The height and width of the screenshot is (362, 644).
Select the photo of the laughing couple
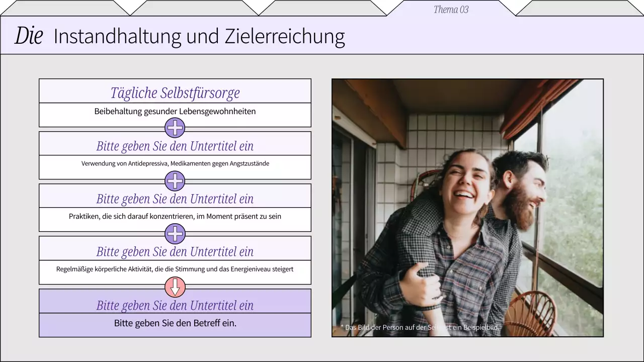point(467,206)
